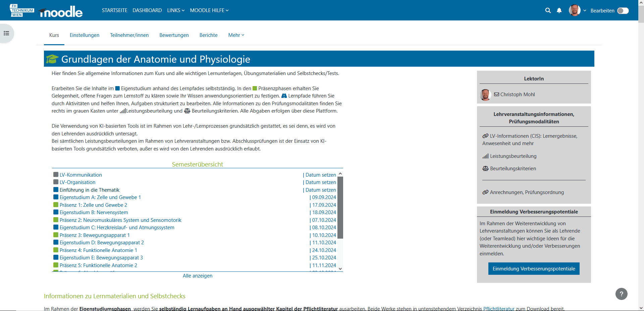Click the gray square beside LV-Organisation
Image resolution: width=644 pixels, height=311 pixels.
tap(56, 182)
